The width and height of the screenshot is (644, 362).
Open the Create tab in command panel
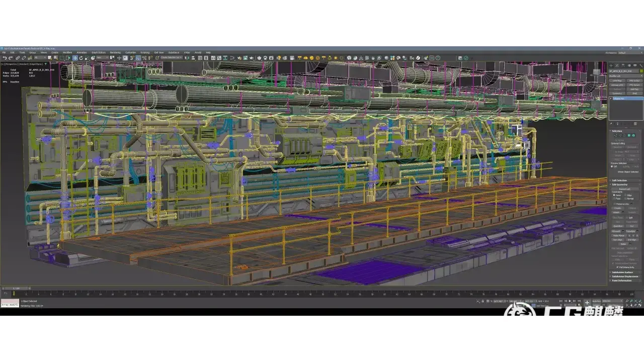[x=611, y=65]
